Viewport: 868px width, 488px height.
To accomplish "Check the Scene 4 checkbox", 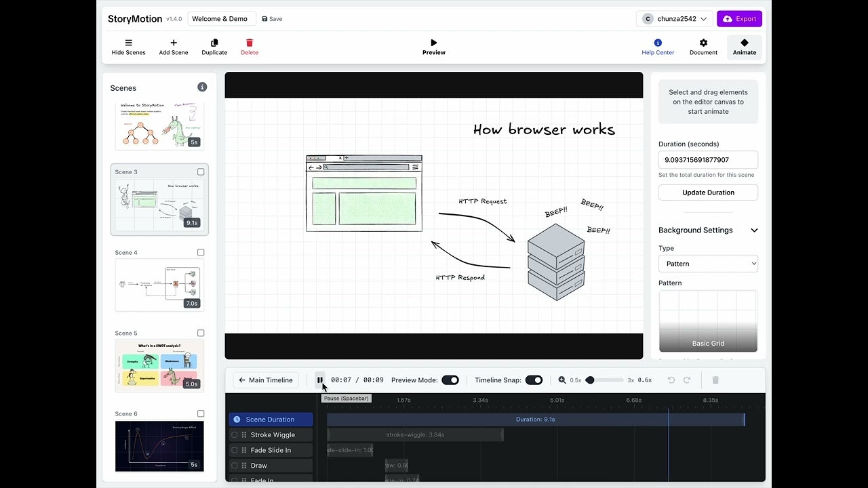I will [x=201, y=252].
